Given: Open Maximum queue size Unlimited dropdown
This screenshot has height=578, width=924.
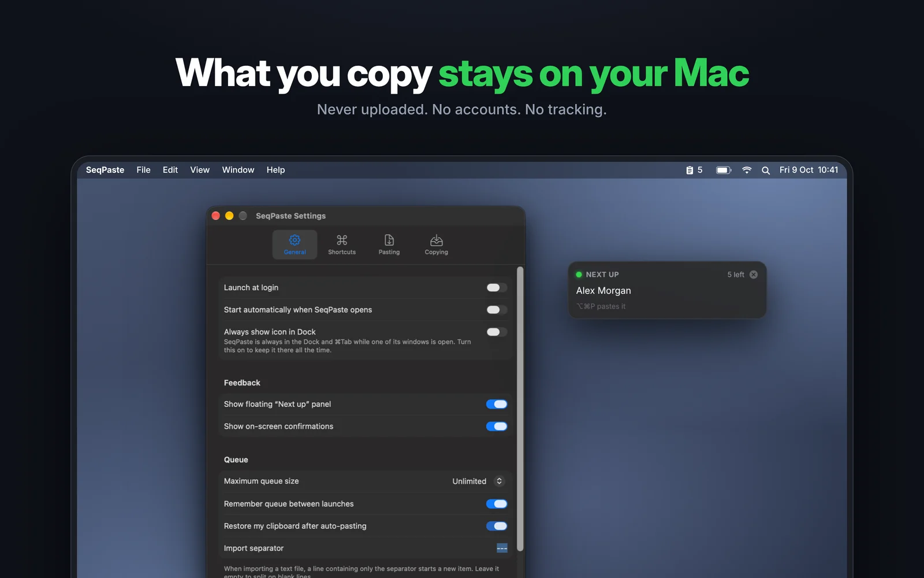Looking at the screenshot, I should click(x=478, y=481).
